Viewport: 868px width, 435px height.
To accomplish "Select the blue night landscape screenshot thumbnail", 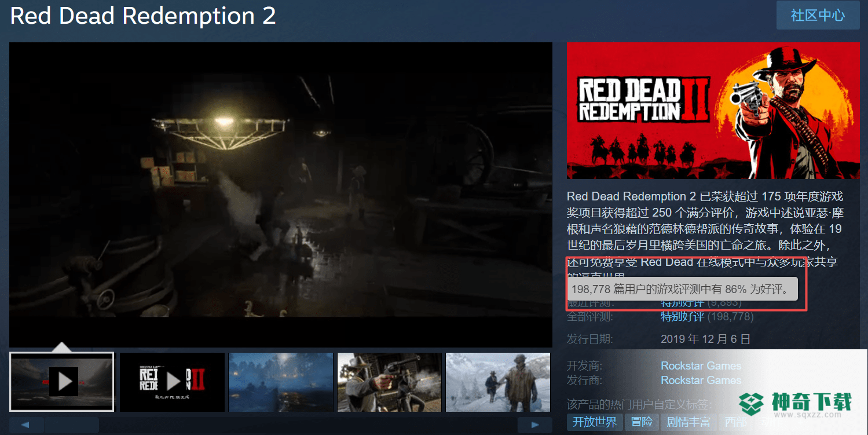I will tap(281, 382).
